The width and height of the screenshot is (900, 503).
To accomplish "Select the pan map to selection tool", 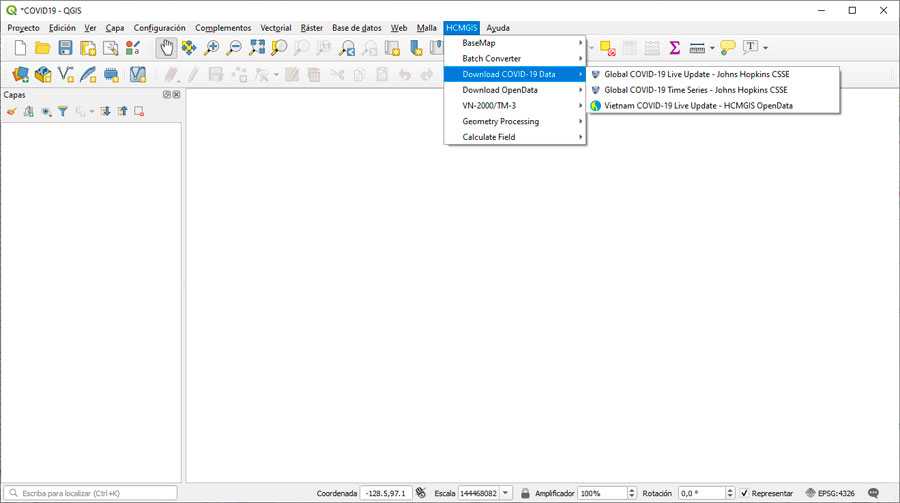I will point(189,48).
